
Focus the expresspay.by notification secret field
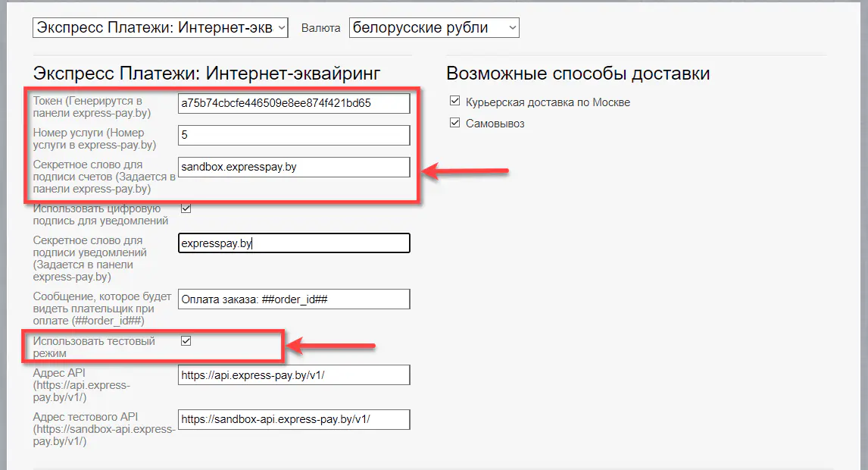point(294,243)
